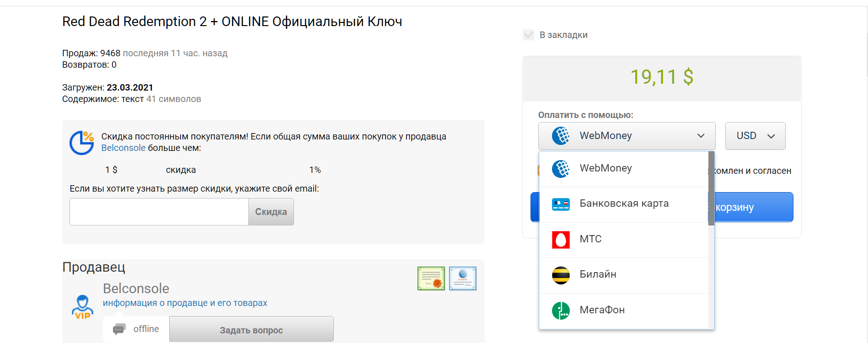Open the USD currency dropdown

[755, 136]
